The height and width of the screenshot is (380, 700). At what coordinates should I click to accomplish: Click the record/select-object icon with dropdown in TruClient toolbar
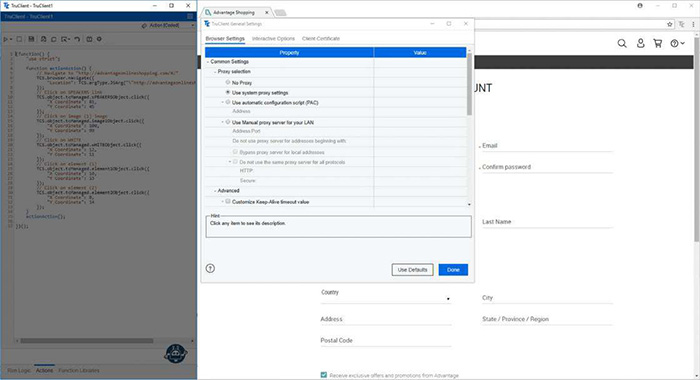tap(65, 39)
